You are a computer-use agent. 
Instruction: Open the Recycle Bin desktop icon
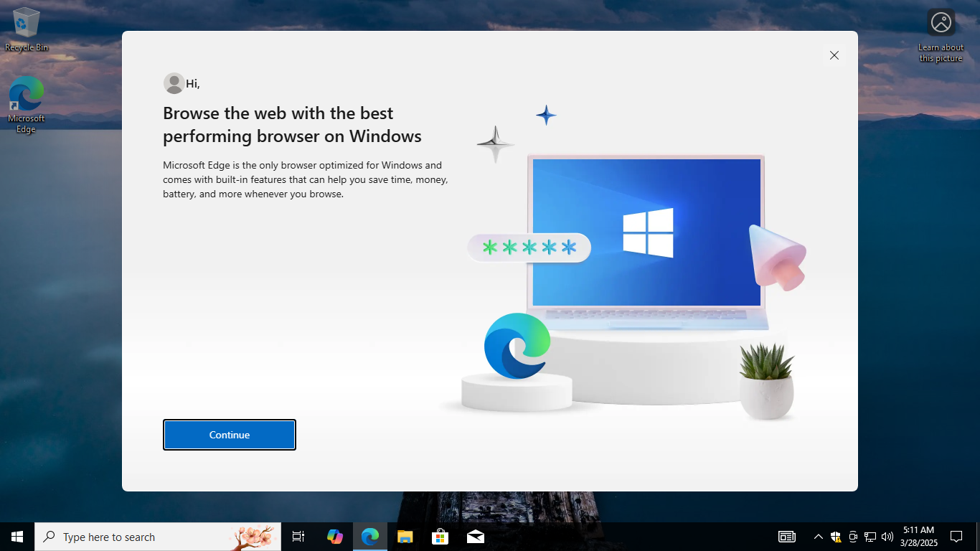[x=27, y=29]
